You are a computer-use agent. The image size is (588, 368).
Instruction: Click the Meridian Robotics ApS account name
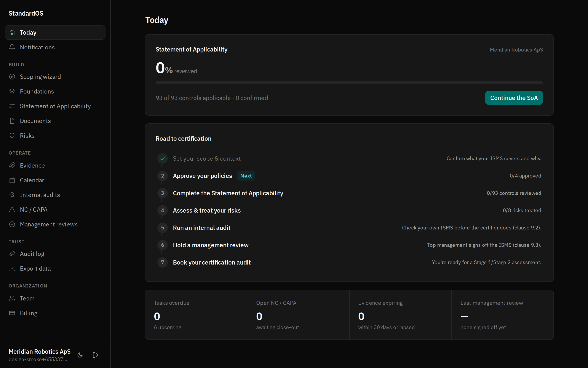click(x=40, y=352)
